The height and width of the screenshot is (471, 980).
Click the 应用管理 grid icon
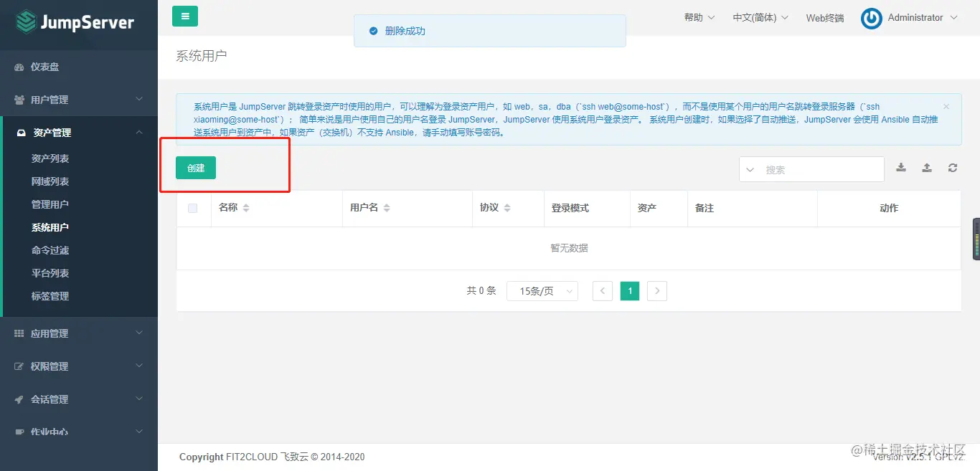[x=19, y=333]
